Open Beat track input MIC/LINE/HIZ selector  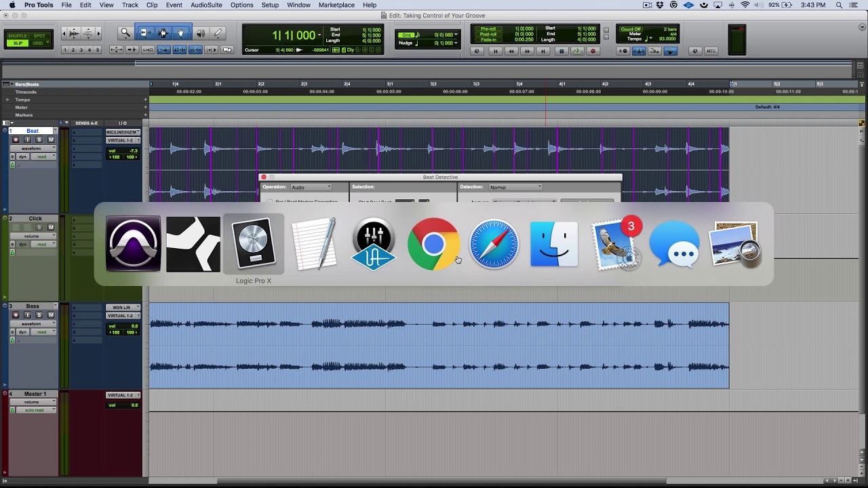123,132
